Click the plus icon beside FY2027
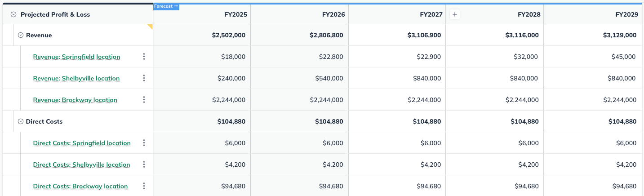Image resolution: width=644 pixels, height=196 pixels. (455, 14)
